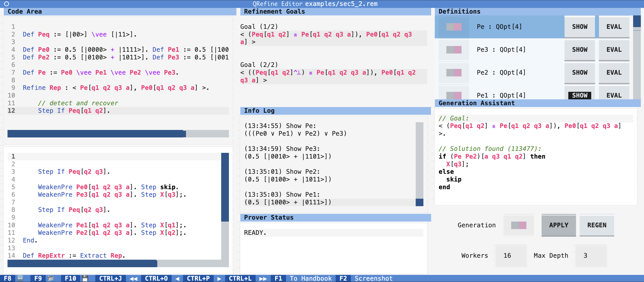
Task: Click code line 9 'Refine Rep'
Action: click(x=116, y=88)
